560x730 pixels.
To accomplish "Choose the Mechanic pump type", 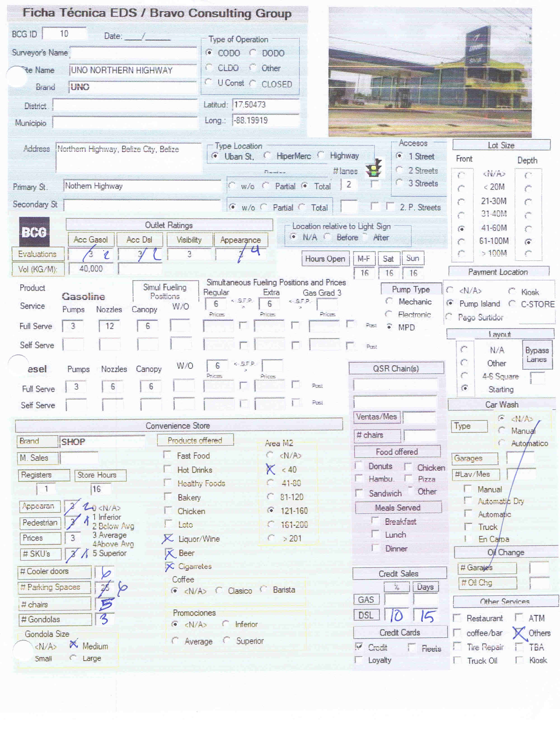I will [389, 301].
